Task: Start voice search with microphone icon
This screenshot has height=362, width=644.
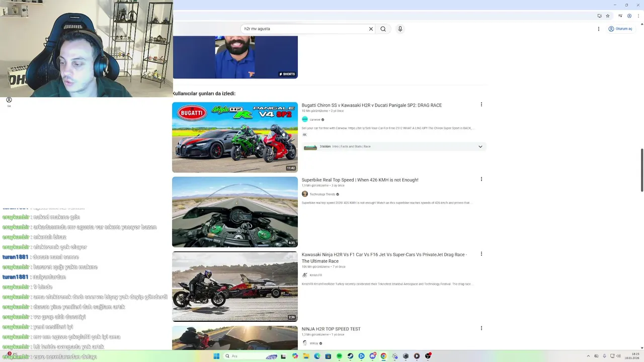Action: click(400, 29)
